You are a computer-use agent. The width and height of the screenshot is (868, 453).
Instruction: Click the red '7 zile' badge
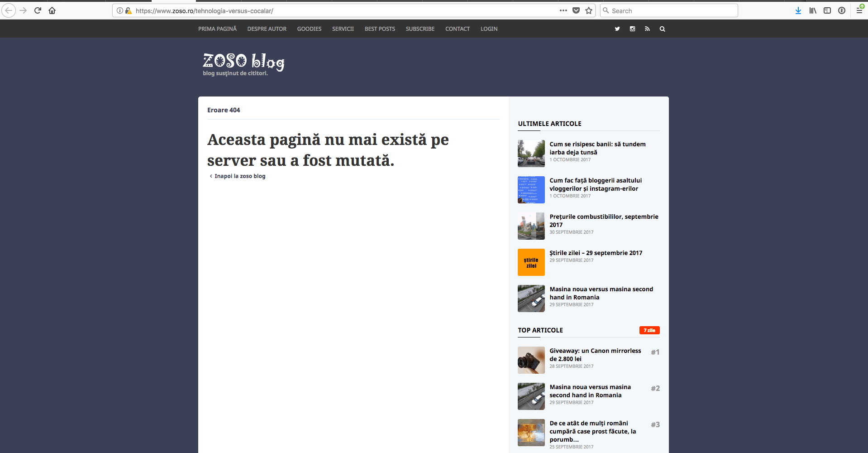649,330
